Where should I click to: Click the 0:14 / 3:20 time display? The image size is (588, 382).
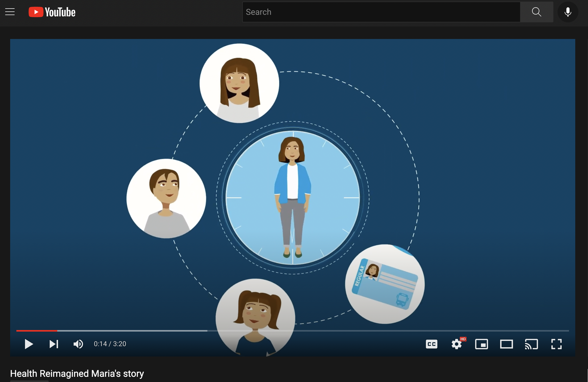[x=110, y=344]
